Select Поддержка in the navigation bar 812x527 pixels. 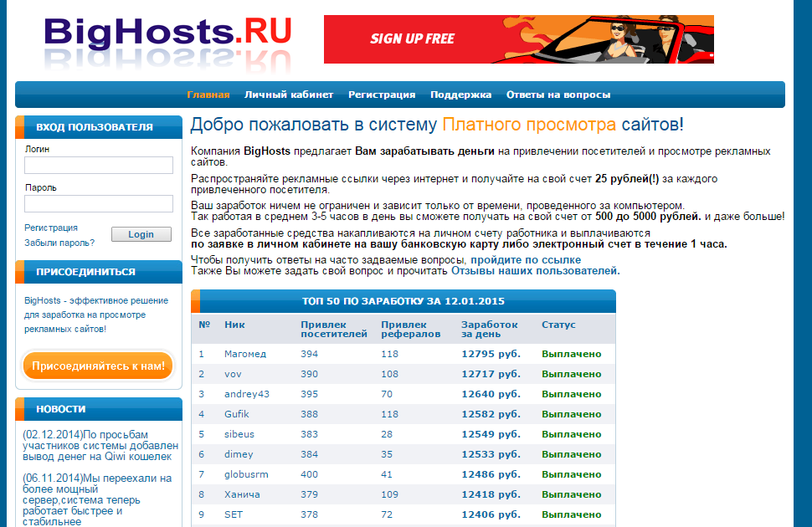click(x=460, y=95)
